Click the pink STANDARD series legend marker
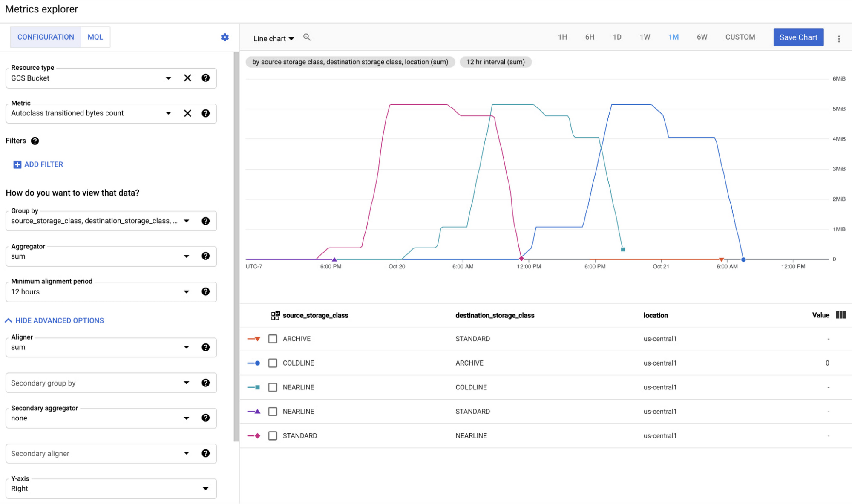This screenshot has width=852, height=504. point(254,436)
